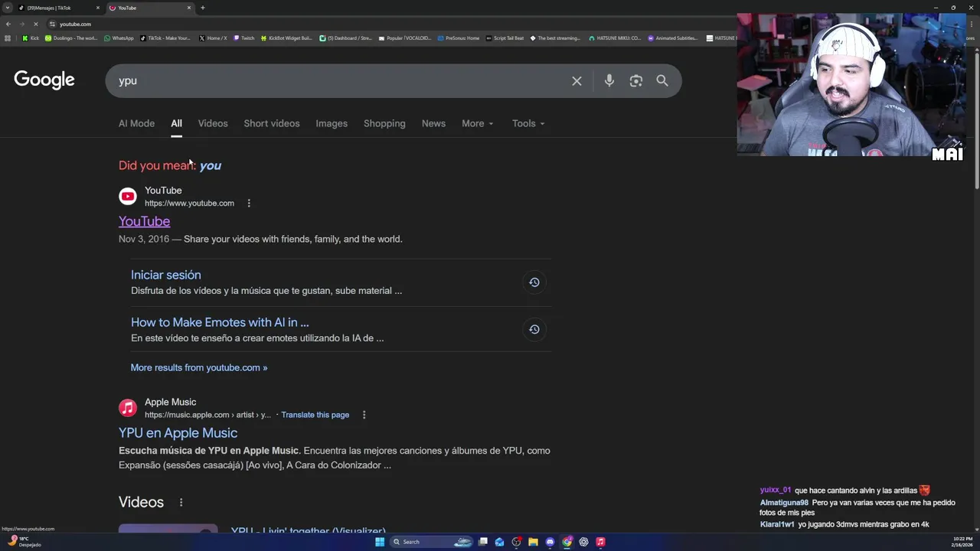Open options menu beside the Apple Music result
Viewport: 980px width, 551px height.
[364, 415]
